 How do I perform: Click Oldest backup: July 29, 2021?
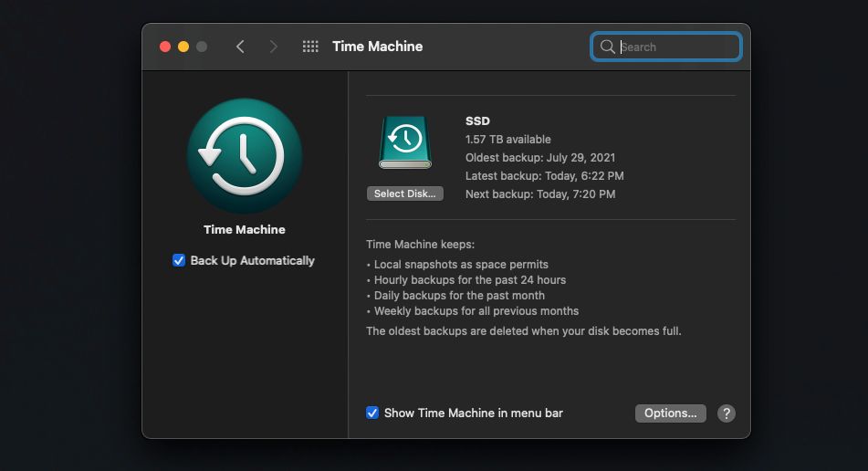coord(540,157)
